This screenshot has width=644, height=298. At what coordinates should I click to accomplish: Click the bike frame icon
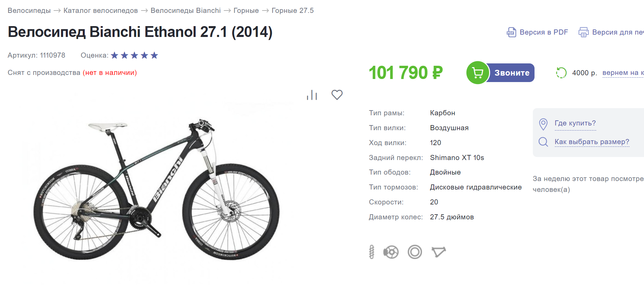439,252
